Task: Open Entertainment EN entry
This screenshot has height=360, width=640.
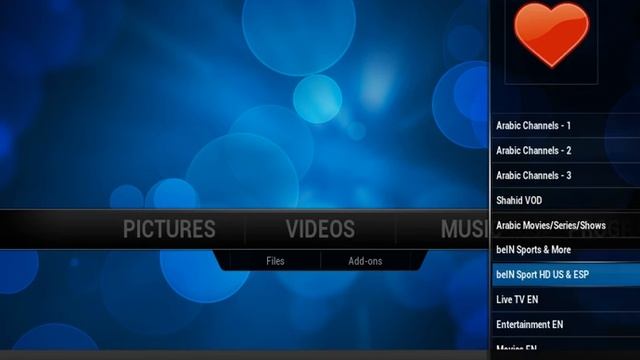Action: coord(566,324)
